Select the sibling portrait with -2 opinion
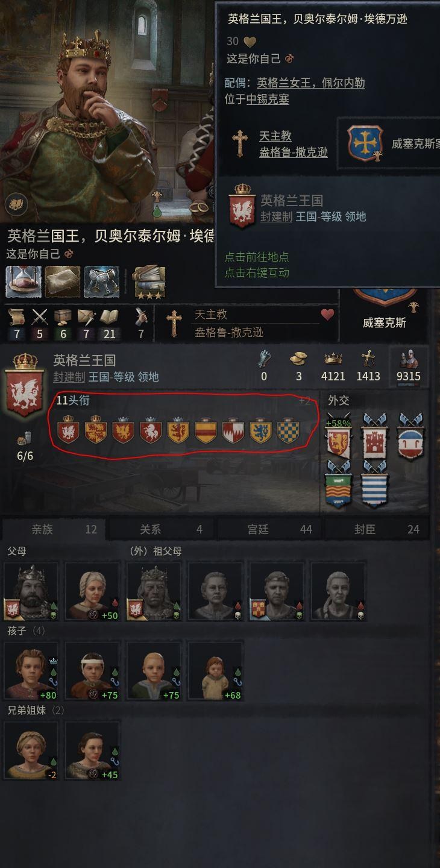Screen dimensions: 440x868 [31, 750]
